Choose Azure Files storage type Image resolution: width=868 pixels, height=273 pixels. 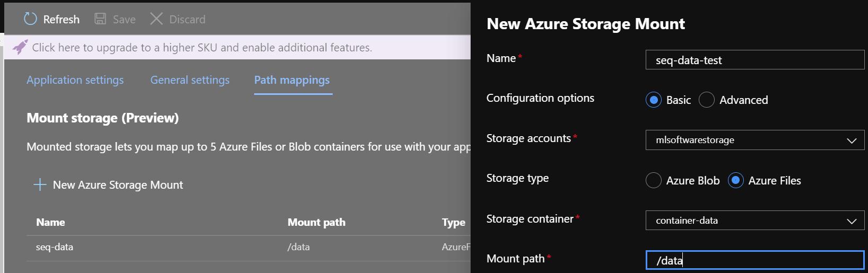735,180
